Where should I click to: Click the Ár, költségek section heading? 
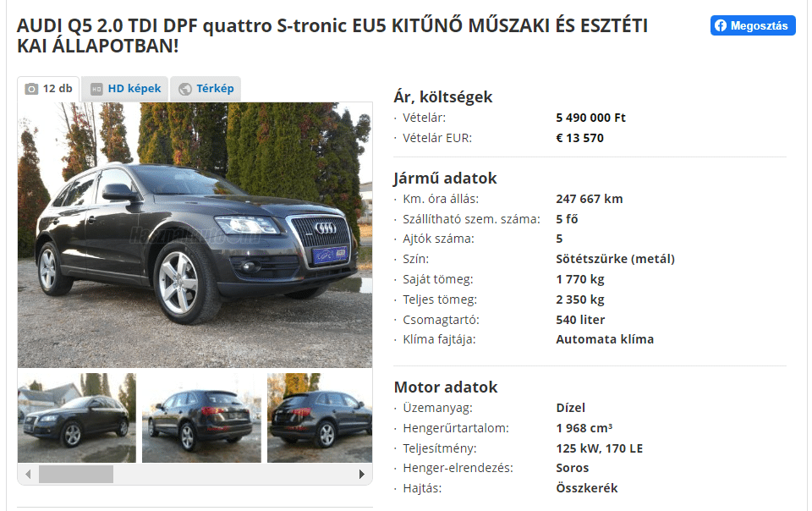coord(442,96)
